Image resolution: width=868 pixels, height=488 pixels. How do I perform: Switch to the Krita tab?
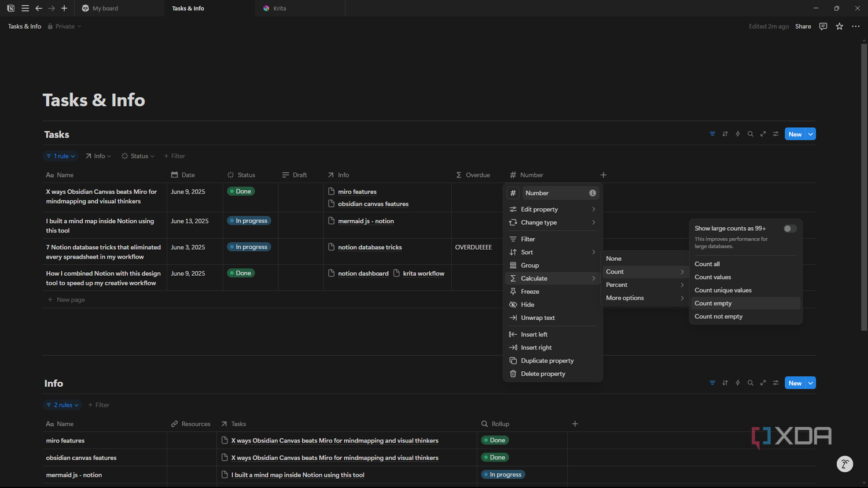(300, 9)
